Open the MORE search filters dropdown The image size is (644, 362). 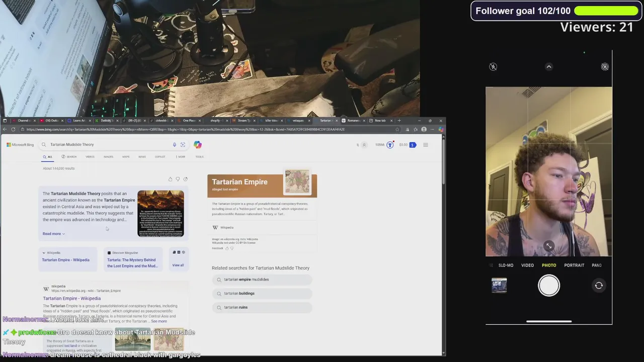pyautogui.click(x=181, y=157)
